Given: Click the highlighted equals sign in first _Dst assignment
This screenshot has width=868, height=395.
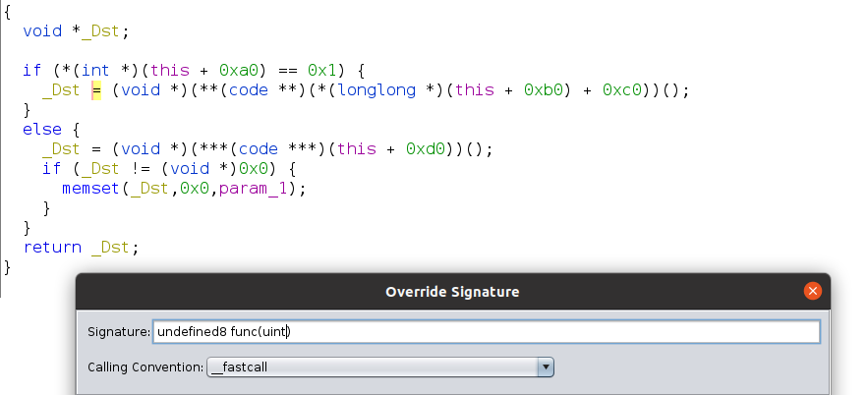Looking at the screenshot, I should [96, 90].
